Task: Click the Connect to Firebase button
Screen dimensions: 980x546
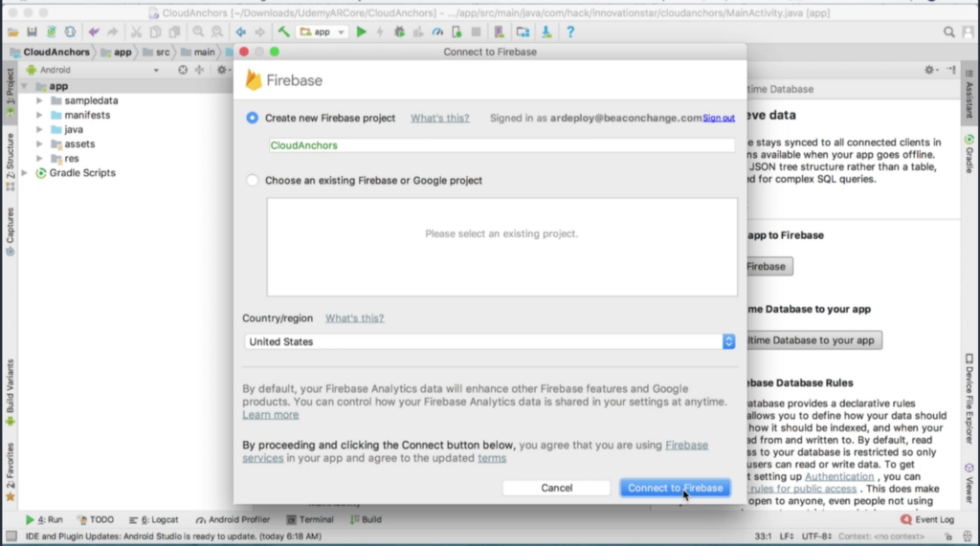Action: (675, 488)
